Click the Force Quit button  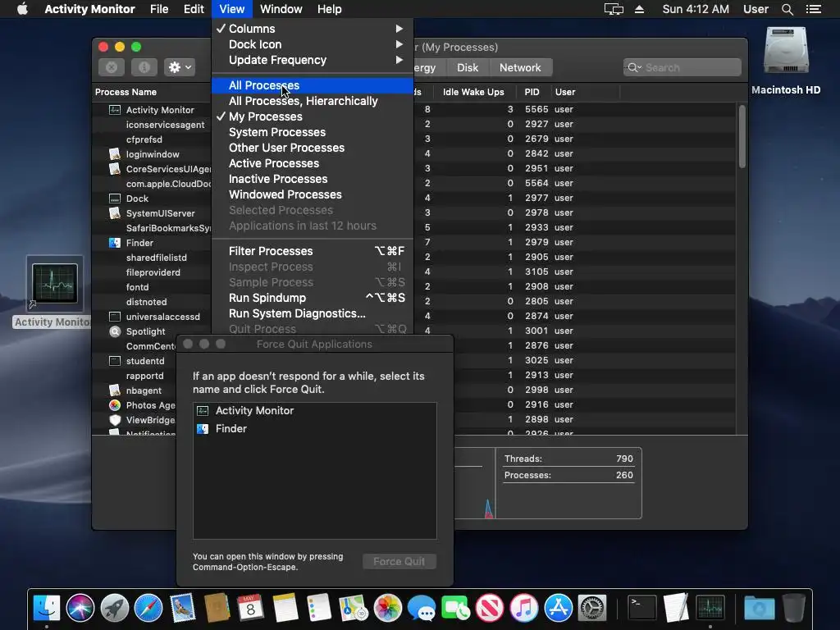point(399,561)
